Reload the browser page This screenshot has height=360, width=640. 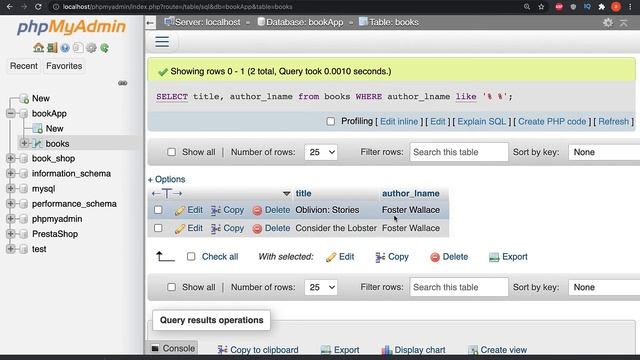tap(38, 7)
